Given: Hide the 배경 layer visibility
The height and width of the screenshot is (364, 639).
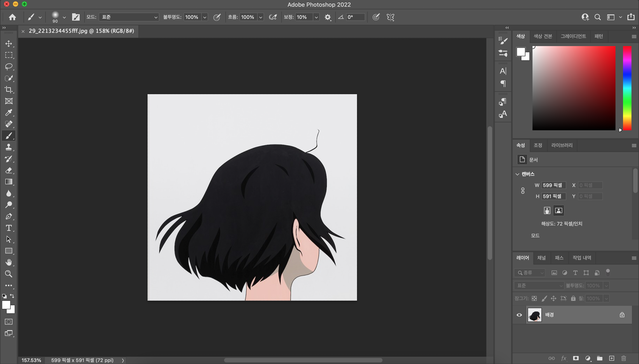Looking at the screenshot, I should (519, 315).
